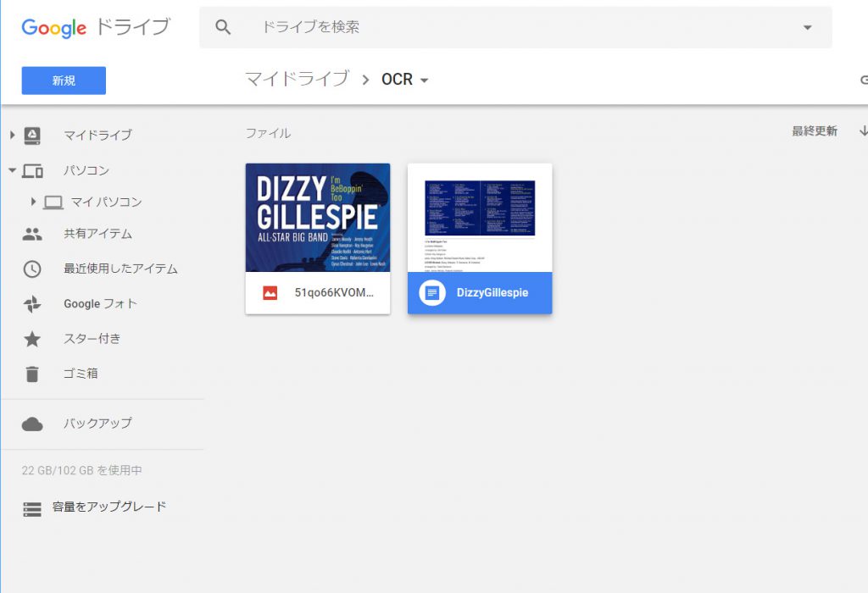Open search options dropdown arrow
868x593 pixels.
point(808,27)
